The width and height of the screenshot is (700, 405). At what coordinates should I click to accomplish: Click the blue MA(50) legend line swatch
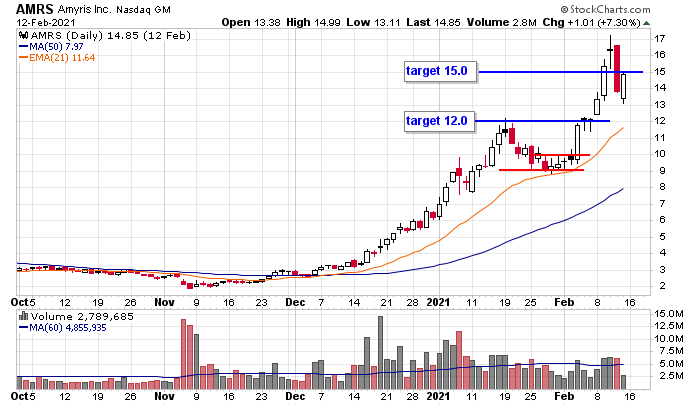click(x=23, y=46)
